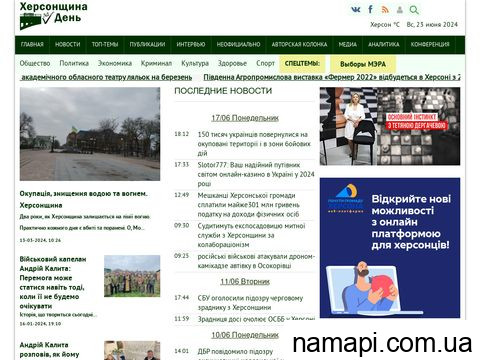Select the Общество category

point(35,63)
